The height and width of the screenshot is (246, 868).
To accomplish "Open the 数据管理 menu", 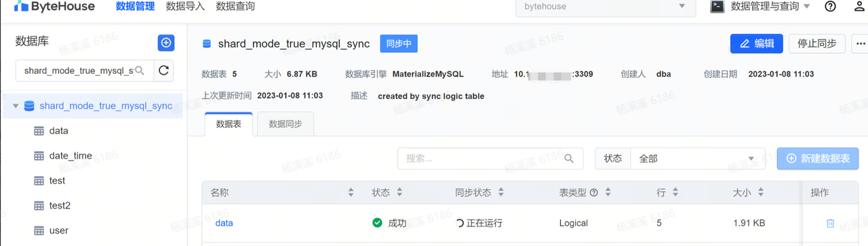I will [x=135, y=7].
